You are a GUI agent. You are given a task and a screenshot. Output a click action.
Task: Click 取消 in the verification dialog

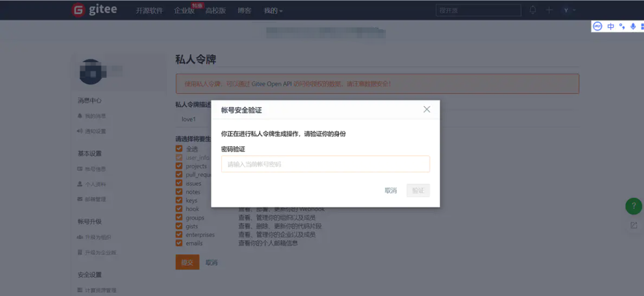click(x=391, y=191)
